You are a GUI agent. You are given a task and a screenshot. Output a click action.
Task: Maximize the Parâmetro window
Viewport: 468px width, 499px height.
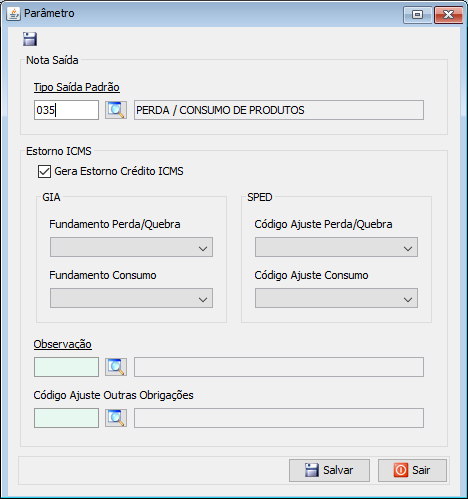coord(417,15)
